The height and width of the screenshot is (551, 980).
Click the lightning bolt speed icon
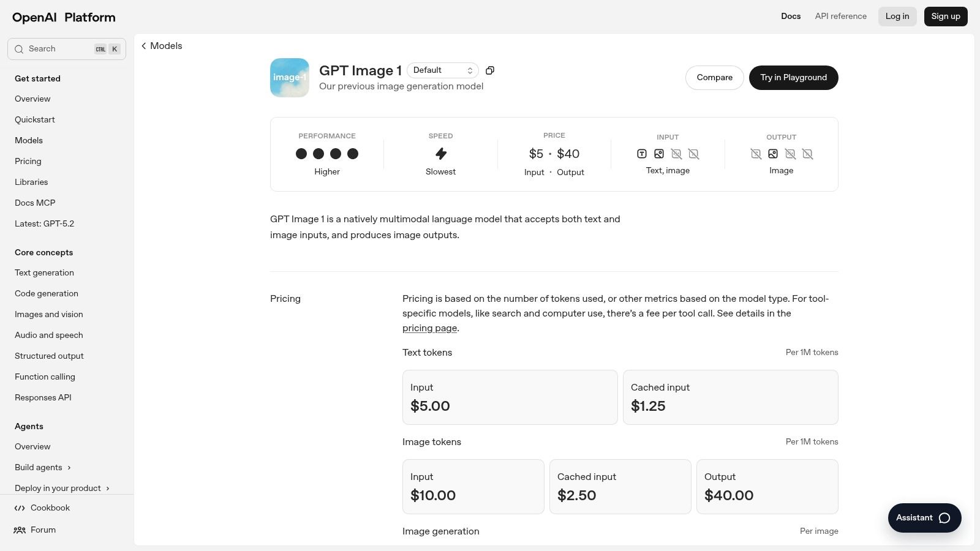[x=441, y=154]
